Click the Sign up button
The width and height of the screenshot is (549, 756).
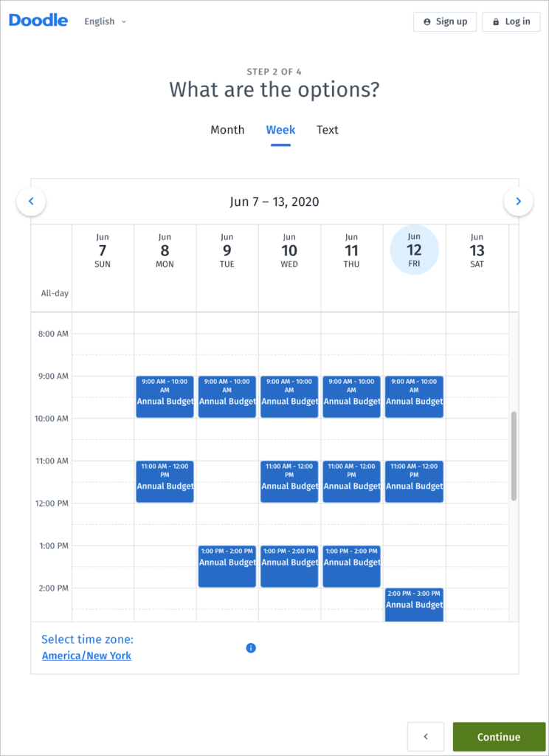click(x=445, y=21)
